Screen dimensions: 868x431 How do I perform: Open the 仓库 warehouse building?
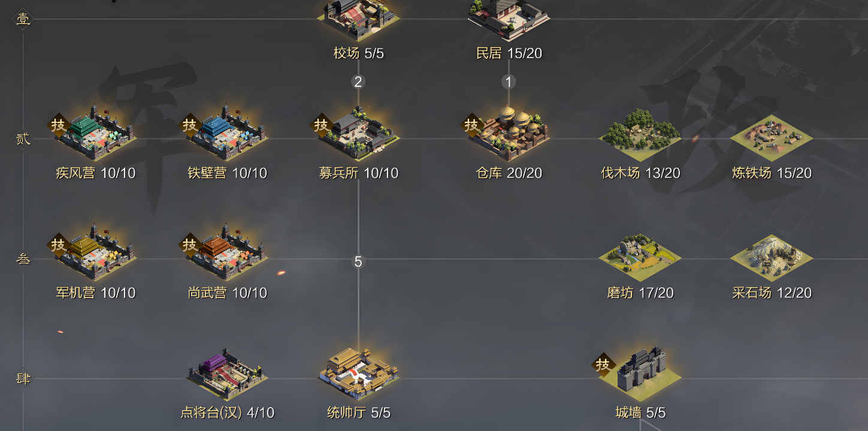[x=508, y=135]
